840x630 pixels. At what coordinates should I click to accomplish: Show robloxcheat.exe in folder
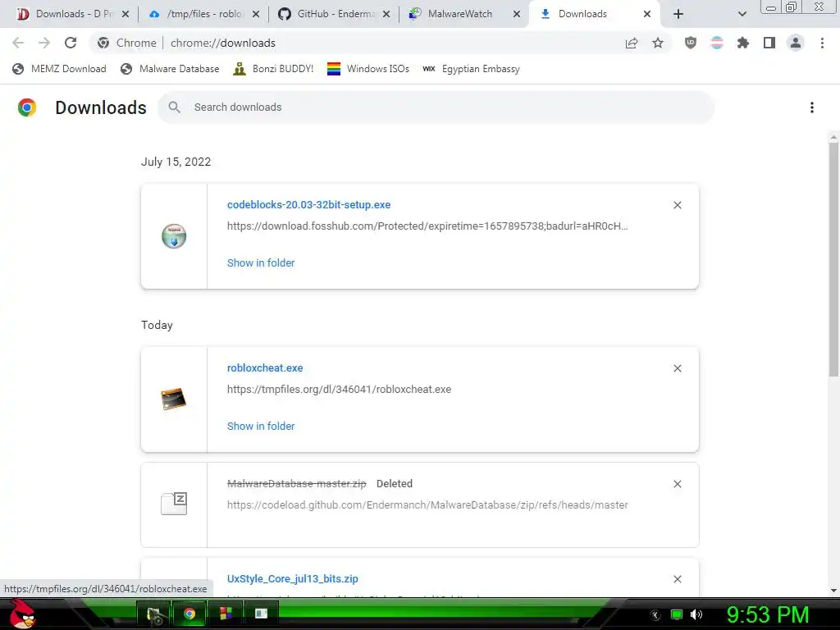pyautogui.click(x=261, y=427)
